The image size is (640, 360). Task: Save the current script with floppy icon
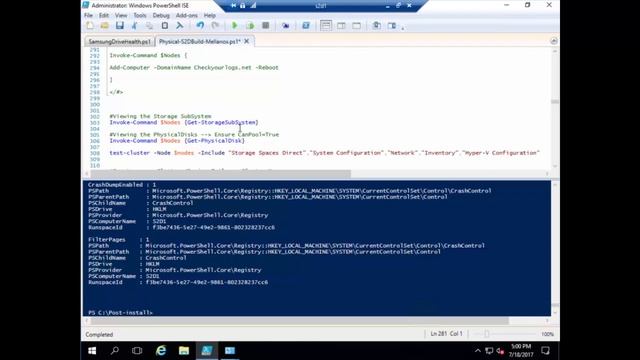click(120, 26)
